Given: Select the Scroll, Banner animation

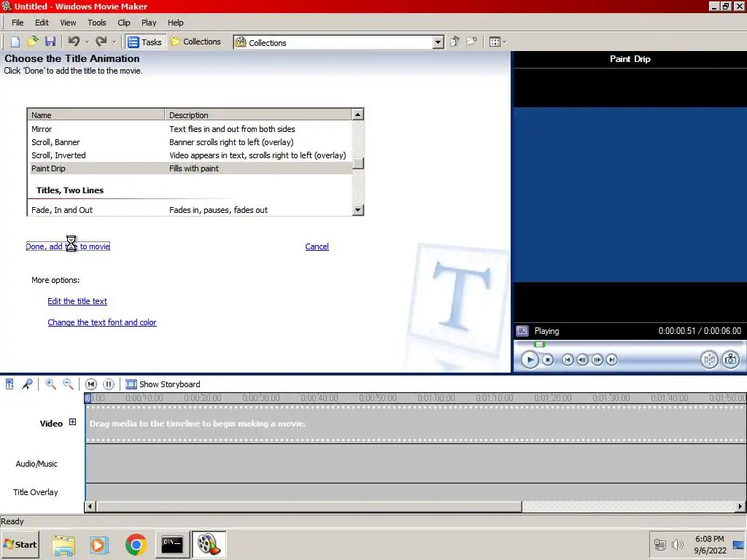Looking at the screenshot, I should tap(190, 142).
